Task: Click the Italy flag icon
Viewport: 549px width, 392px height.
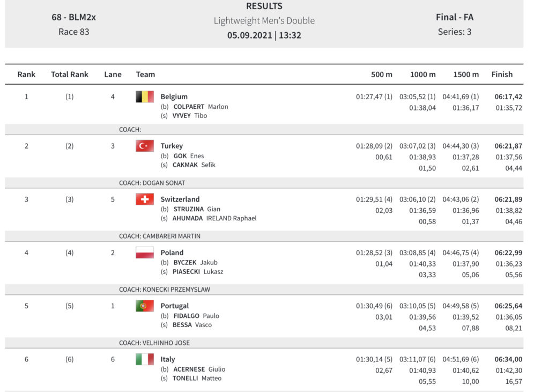Action: tap(145, 359)
